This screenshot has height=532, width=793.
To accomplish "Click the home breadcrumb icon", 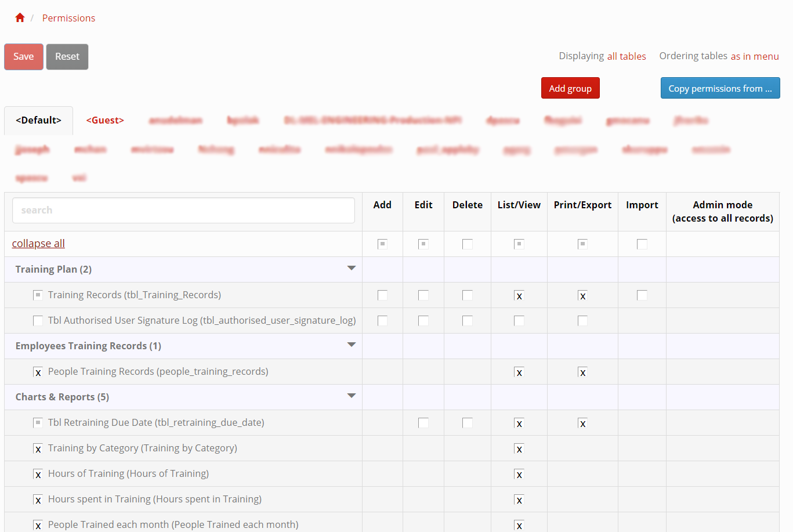I will 19,17.
